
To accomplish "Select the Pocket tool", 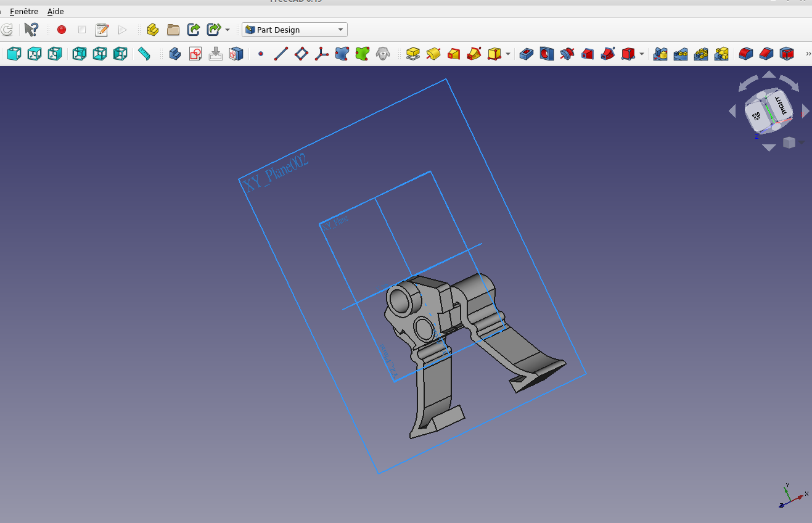I will 526,54.
